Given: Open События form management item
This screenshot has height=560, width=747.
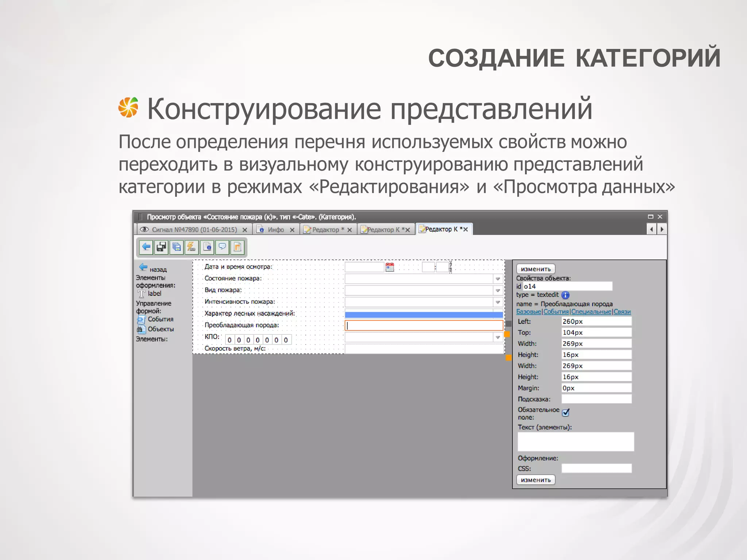Looking at the screenshot, I should 155,319.
